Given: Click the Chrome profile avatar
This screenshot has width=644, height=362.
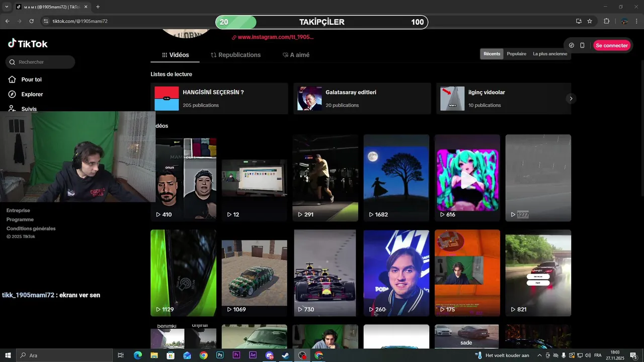Looking at the screenshot, I should coord(624,21).
